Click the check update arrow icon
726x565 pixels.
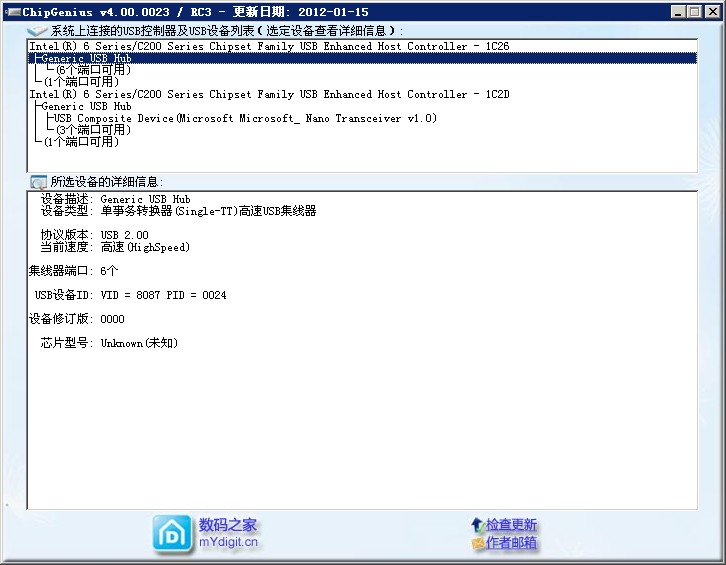tap(477, 525)
